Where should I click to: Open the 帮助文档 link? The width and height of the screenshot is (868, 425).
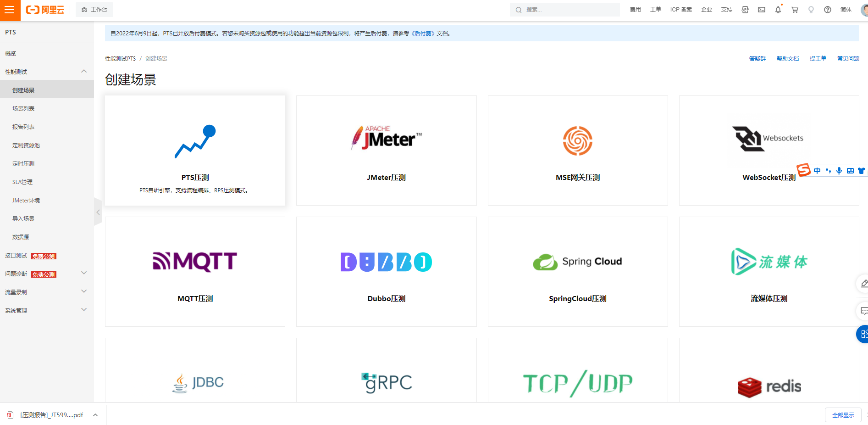tap(788, 59)
